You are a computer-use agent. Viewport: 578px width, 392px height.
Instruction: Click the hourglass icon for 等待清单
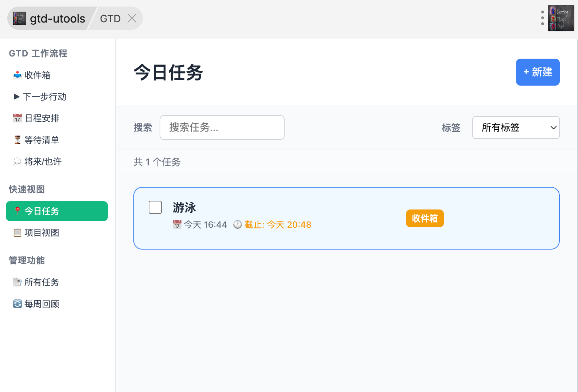coord(17,140)
